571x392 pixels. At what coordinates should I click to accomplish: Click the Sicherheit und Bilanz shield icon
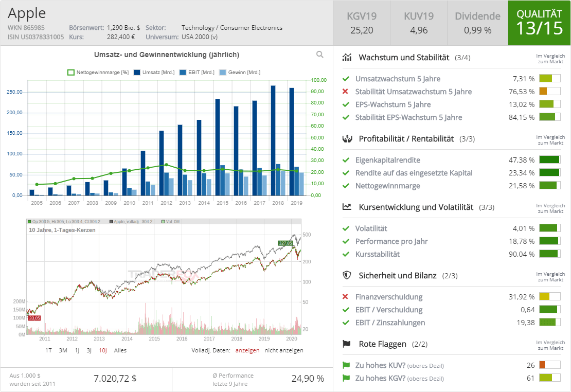(347, 275)
